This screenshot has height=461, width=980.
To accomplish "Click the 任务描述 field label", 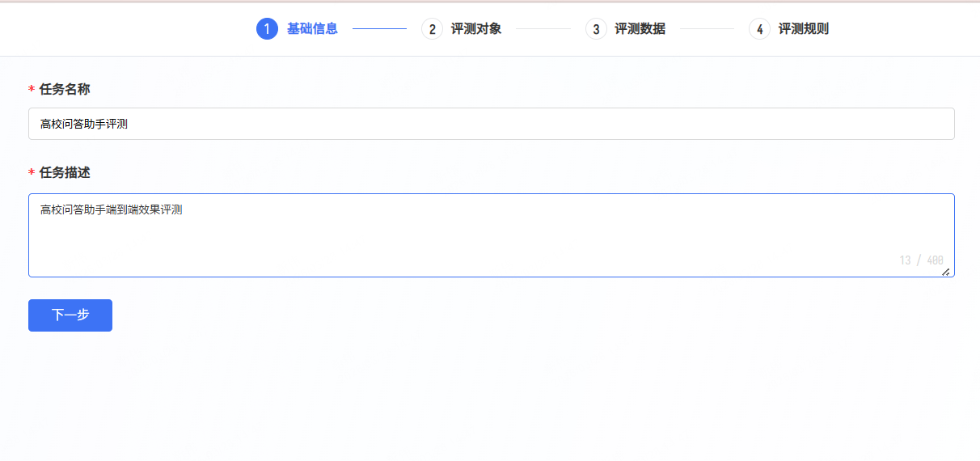I will pos(65,173).
